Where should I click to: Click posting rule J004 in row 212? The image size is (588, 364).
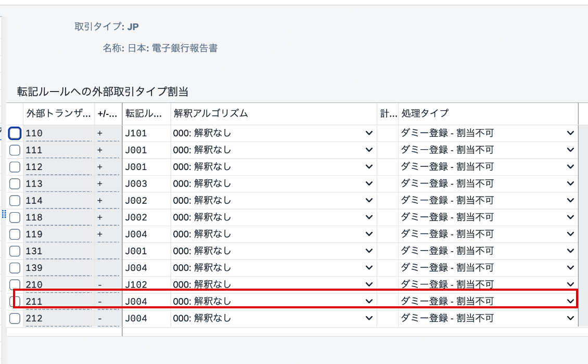pyautogui.click(x=147, y=318)
